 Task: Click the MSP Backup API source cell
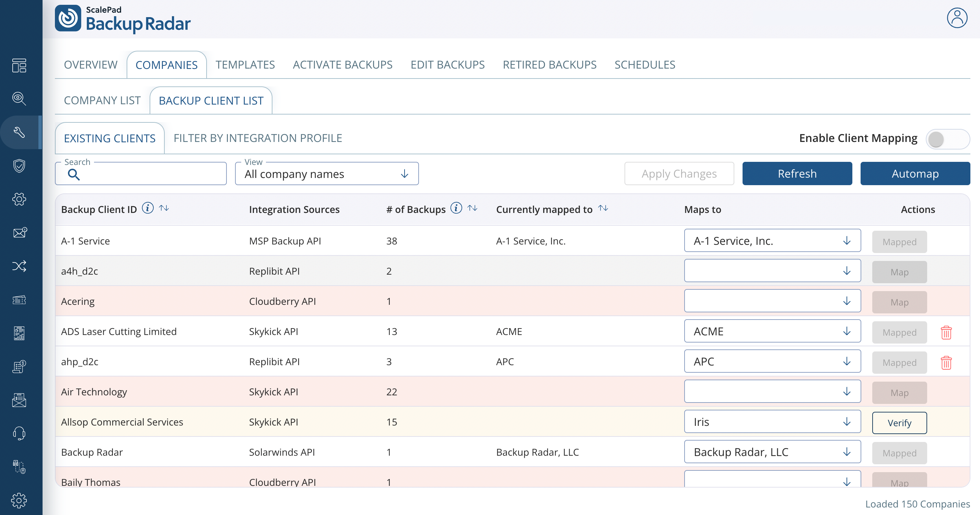(285, 241)
